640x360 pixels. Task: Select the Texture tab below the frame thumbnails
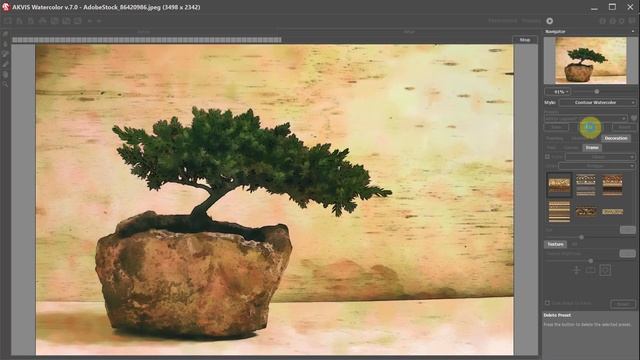556,244
